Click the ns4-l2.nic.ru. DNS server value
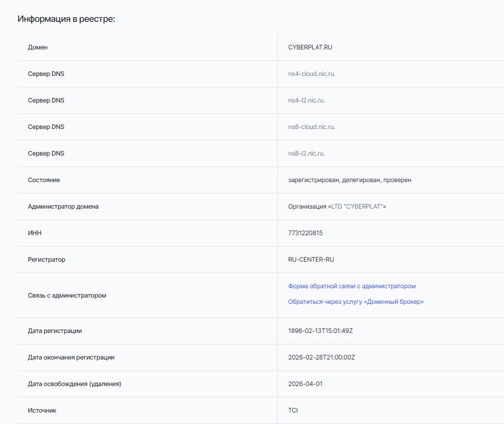The width and height of the screenshot is (504, 424). (306, 100)
